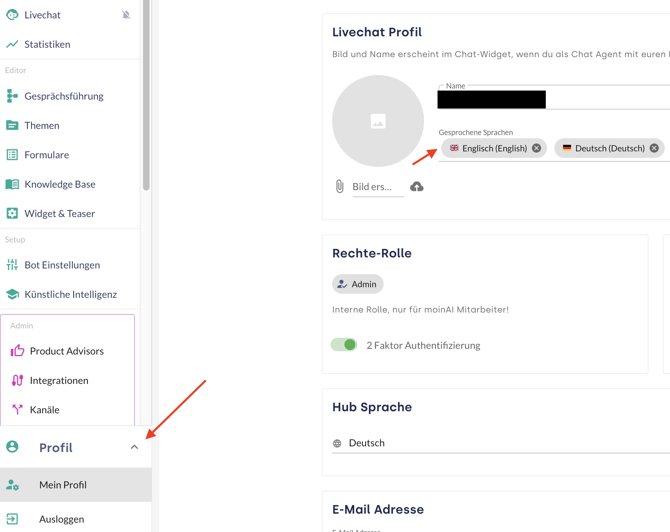670x532 pixels.
Task: Open the Hub Sprache Deutsch dropdown
Action: click(x=500, y=443)
